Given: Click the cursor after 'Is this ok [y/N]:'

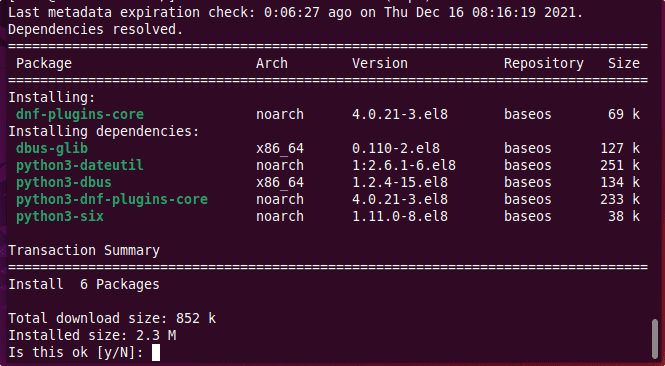Looking at the screenshot, I should (156, 352).
